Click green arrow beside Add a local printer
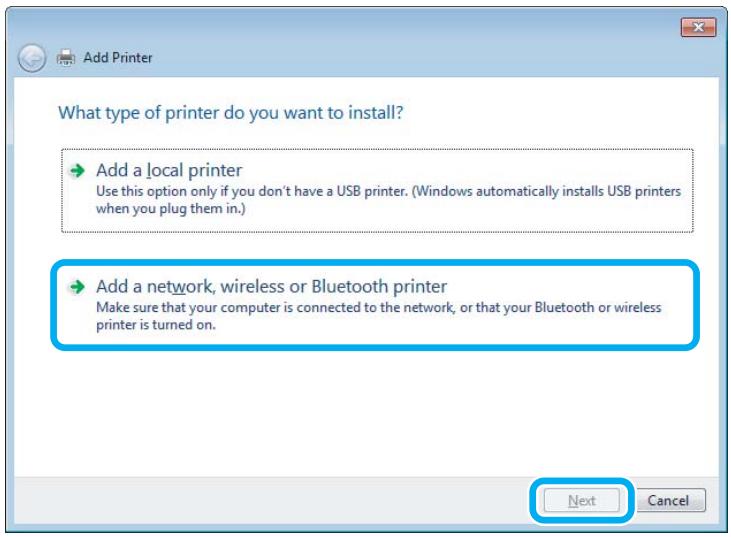Viewport: 731px width, 537px height. (x=77, y=171)
